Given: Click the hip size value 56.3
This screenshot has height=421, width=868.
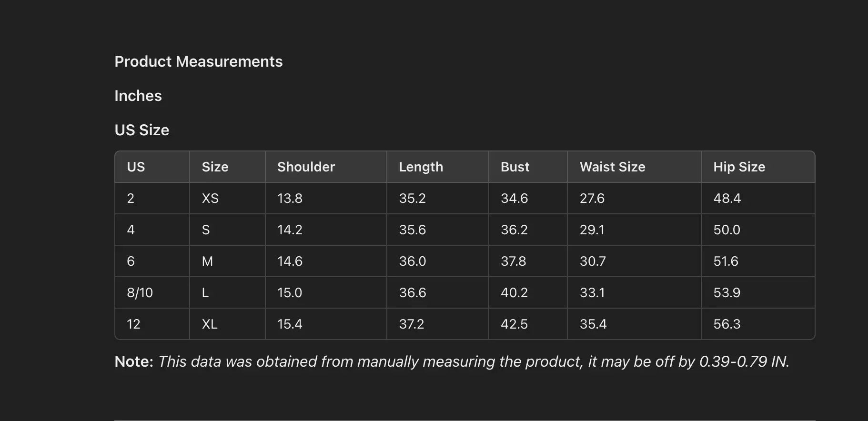Looking at the screenshot, I should point(727,324).
